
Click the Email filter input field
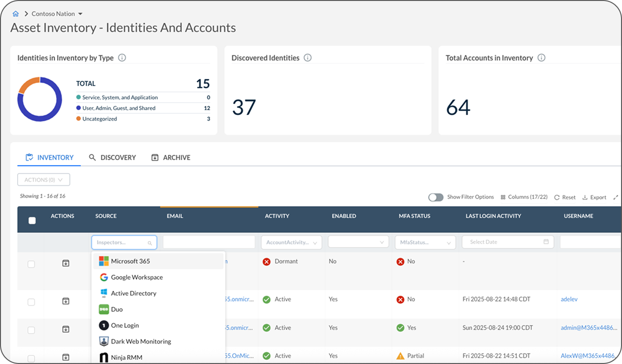209,242
